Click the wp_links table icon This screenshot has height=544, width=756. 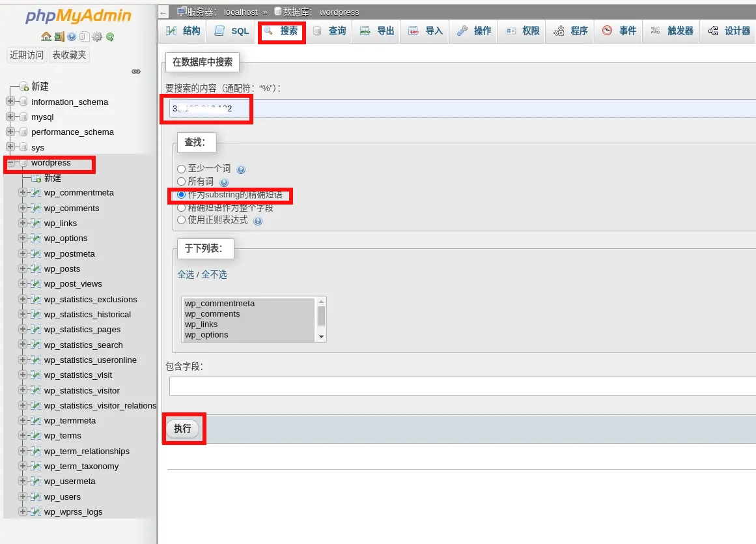click(x=36, y=223)
